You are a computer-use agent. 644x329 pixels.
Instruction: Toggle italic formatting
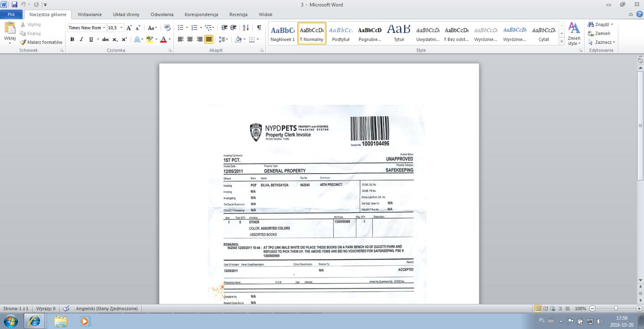pyautogui.click(x=82, y=39)
